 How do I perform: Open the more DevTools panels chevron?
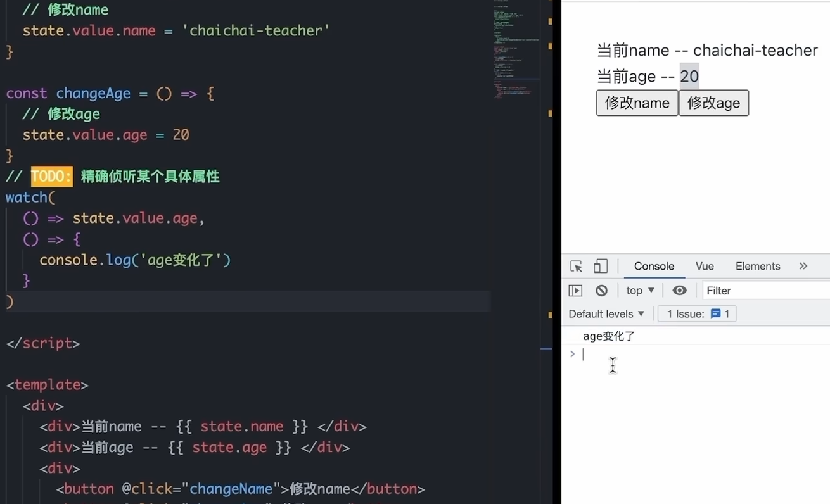pos(803,266)
